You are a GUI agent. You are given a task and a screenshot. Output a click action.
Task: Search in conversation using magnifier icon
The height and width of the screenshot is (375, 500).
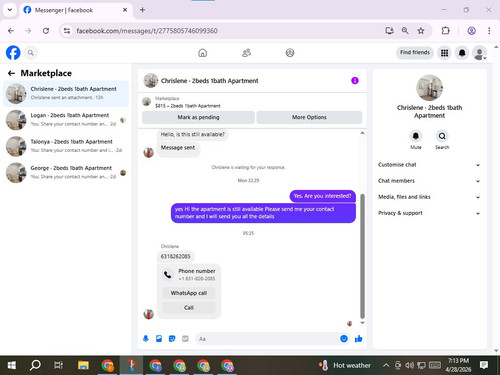(x=442, y=136)
